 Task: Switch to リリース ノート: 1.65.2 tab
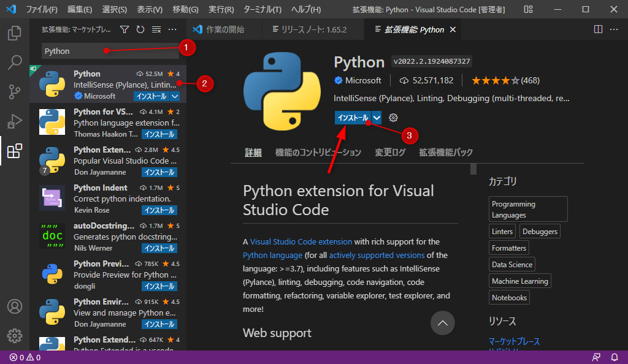[x=313, y=29]
